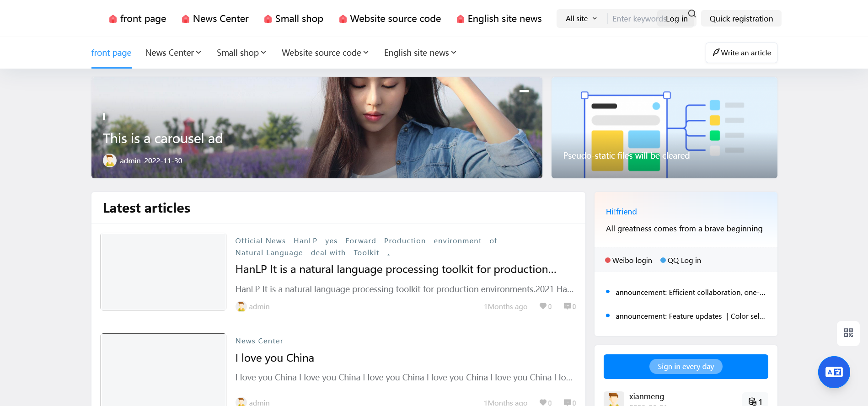Screen dimensions: 868x406
Task: Select the white carousel slide indicator
Action: (x=524, y=91)
